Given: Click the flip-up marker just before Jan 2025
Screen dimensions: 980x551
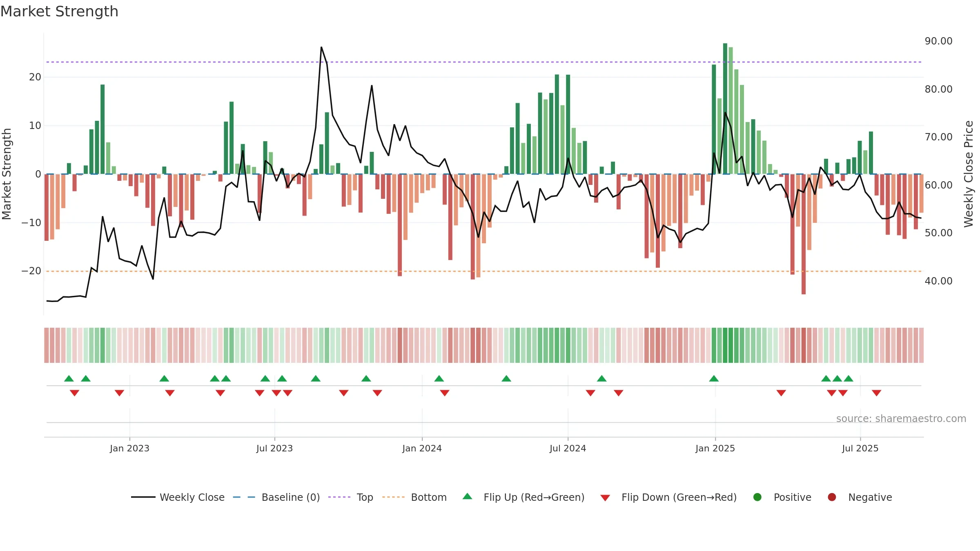Looking at the screenshot, I should pos(714,378).
